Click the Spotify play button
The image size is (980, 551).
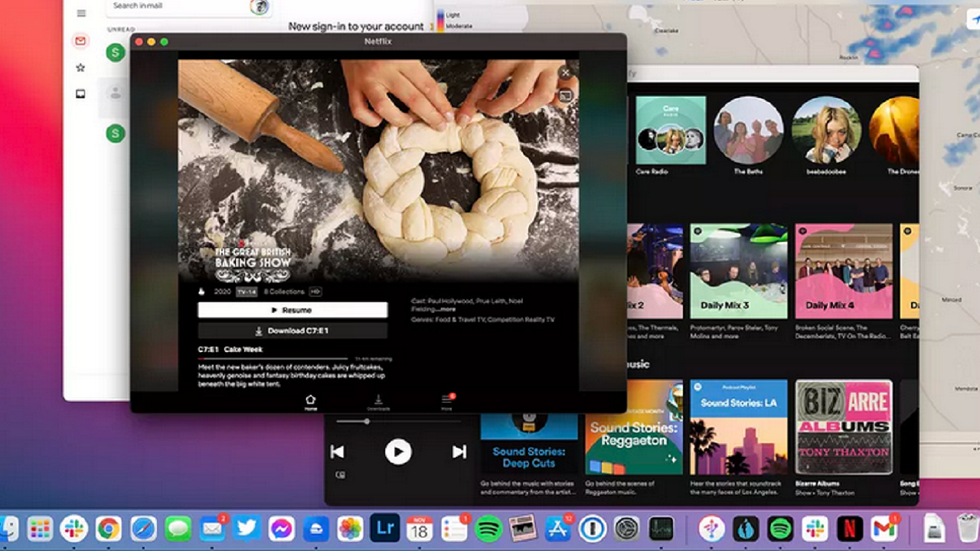pyautogui.click(x=397, y=452)
